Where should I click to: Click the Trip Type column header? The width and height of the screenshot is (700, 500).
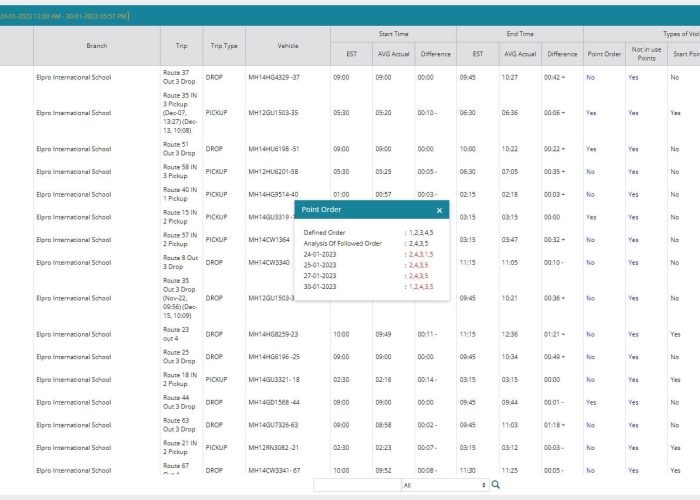pyautogui.click(x=224, y=45)
